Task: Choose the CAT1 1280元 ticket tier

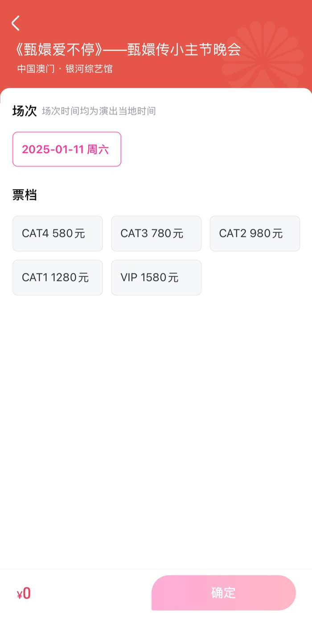Action: tap(57, 277)
